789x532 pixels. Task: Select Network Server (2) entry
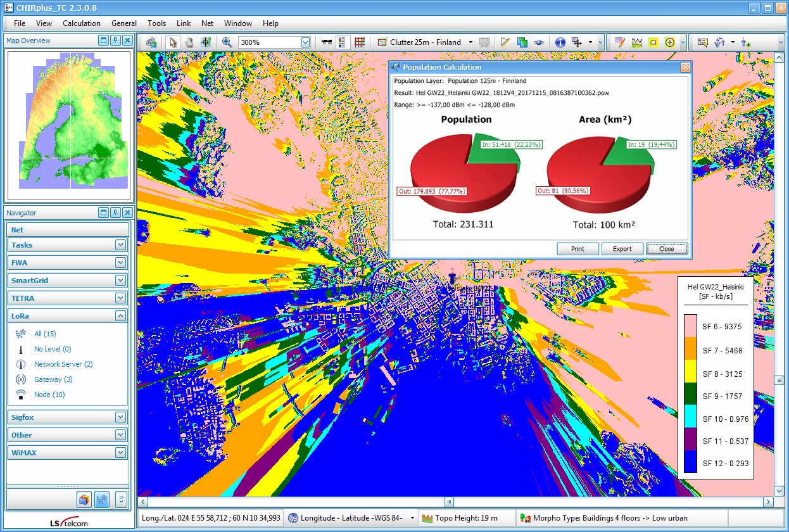[x=63, y=364]
